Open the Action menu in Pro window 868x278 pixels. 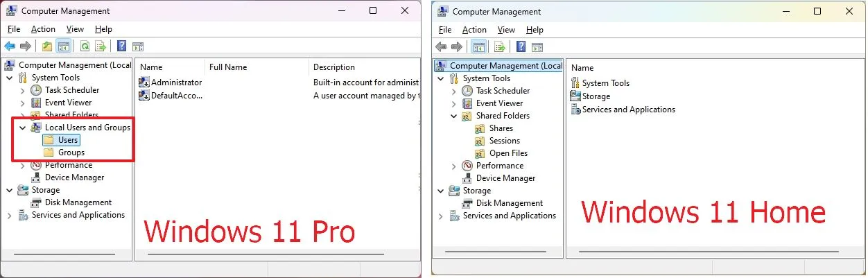pyautogui.click(x=43, y=29)
